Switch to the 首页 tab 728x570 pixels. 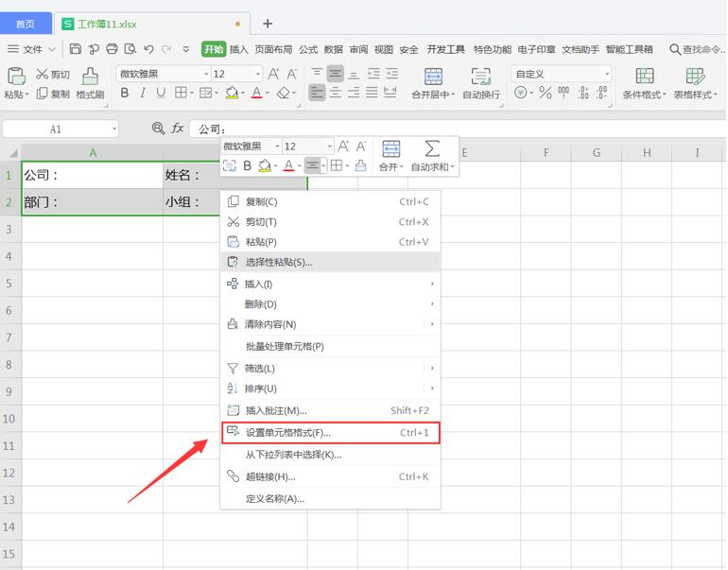pyautogui.click(x=26, y=25)
